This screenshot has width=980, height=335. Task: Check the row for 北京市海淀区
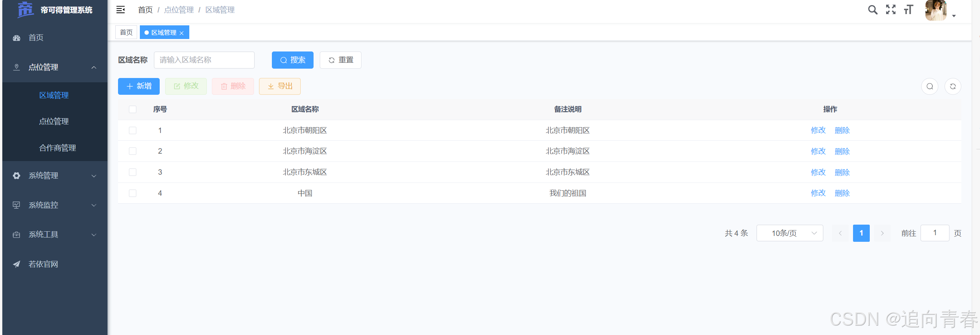132,151
